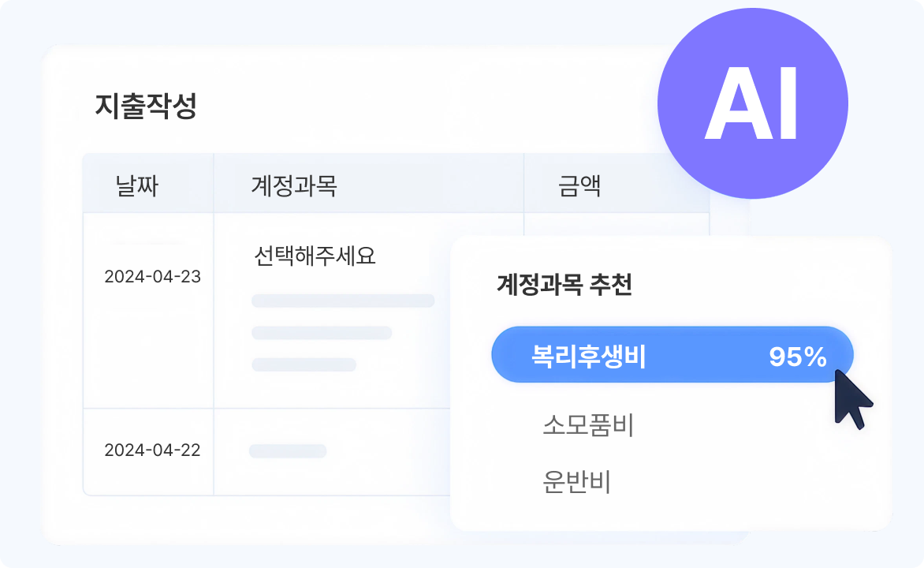Select the 2024-04-22 date cell
Screen dimensions: 924x568
coord(152,450)
